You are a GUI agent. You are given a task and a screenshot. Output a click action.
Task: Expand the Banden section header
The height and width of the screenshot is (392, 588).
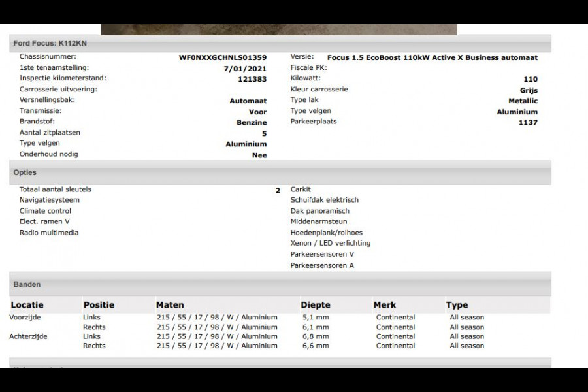[27, 285]
